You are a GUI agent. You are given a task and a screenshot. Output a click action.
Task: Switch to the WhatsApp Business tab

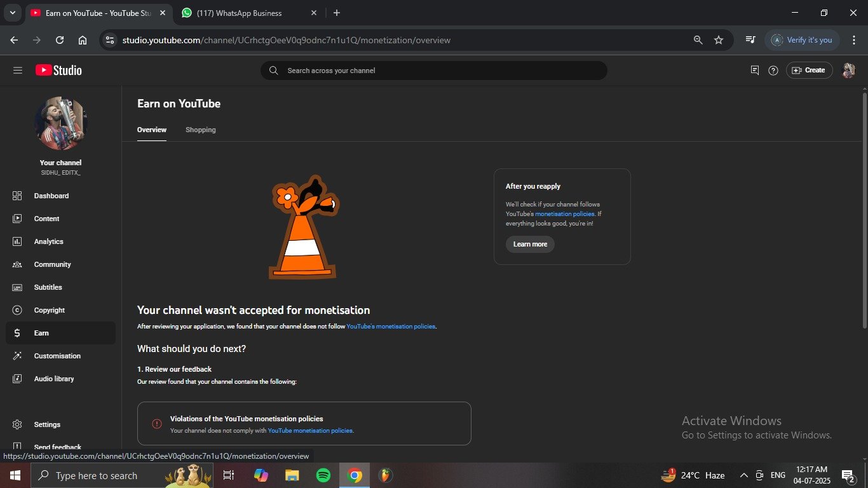click(249, 13)
